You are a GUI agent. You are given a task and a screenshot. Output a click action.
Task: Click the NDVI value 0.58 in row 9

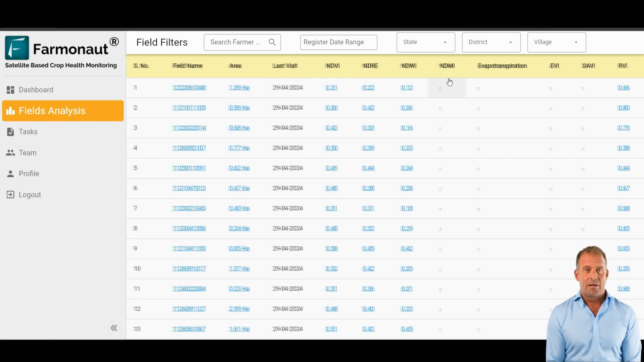(331, 249)
